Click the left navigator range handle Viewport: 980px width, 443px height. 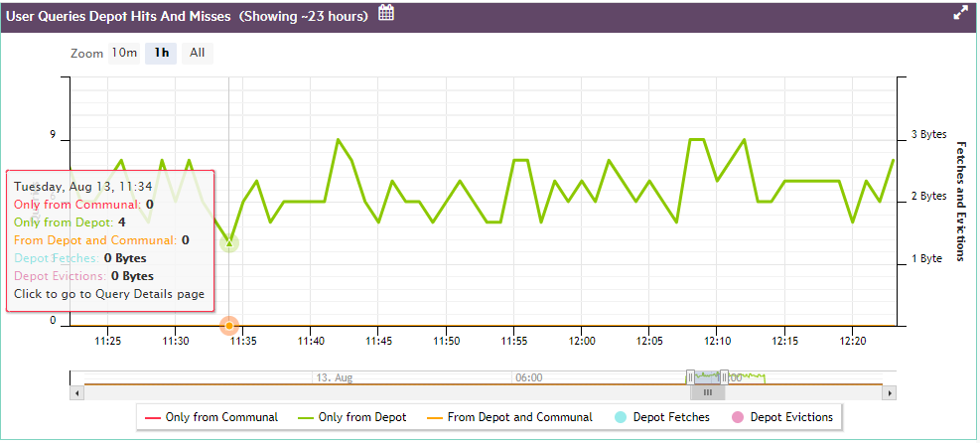(690, 377)
